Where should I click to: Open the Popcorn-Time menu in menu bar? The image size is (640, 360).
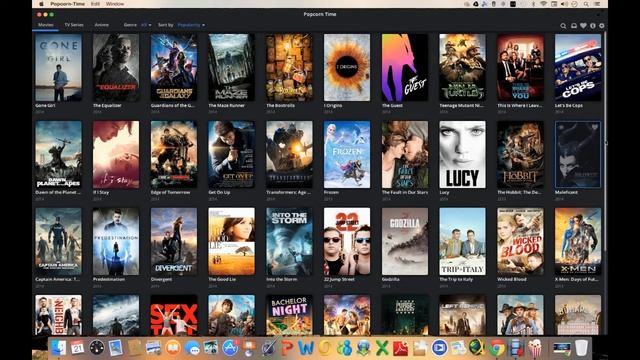pyautogui.click(x=67, y=4)
